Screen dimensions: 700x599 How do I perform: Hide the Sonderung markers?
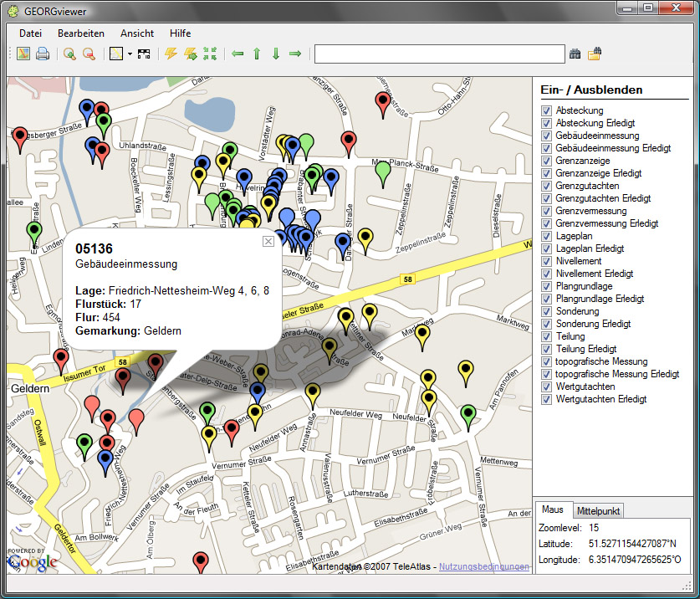(x=546, y=311)
